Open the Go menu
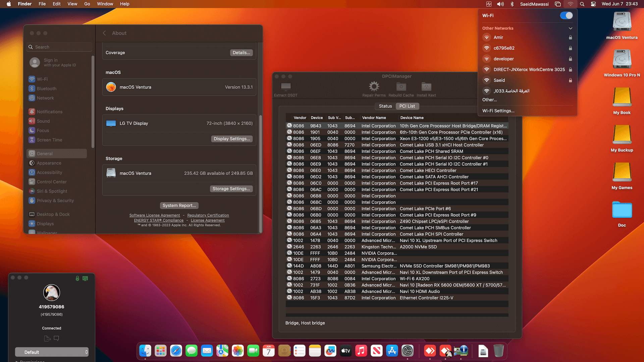The width and height of the screenshot is (644, 362). point(87,4)
